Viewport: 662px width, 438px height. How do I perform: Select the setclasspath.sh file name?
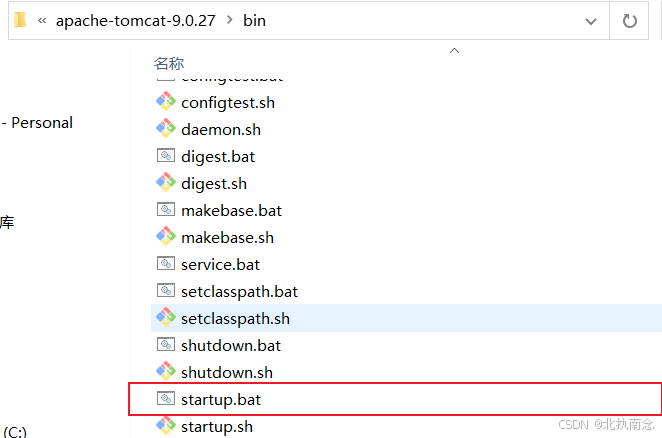236,319
